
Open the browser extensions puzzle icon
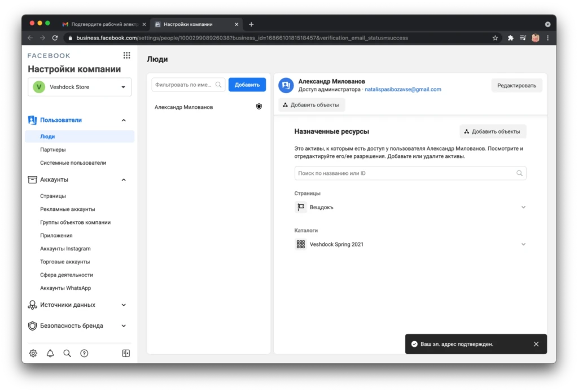coord(510,38)
